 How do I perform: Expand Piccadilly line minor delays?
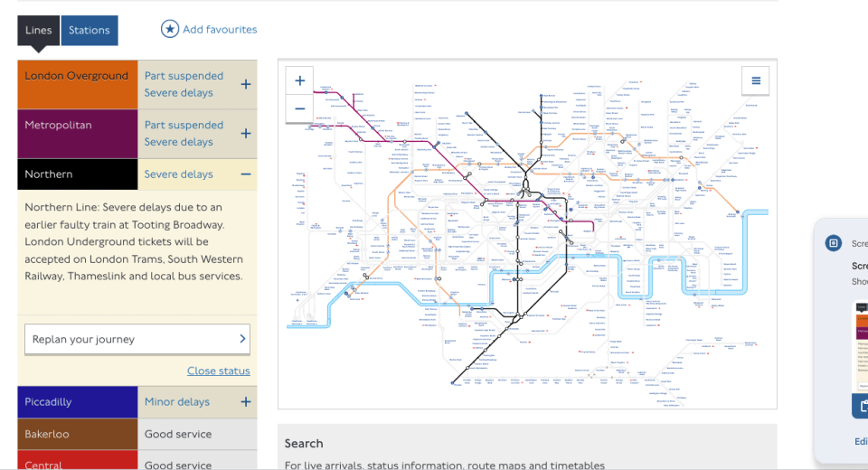(245, 402)
